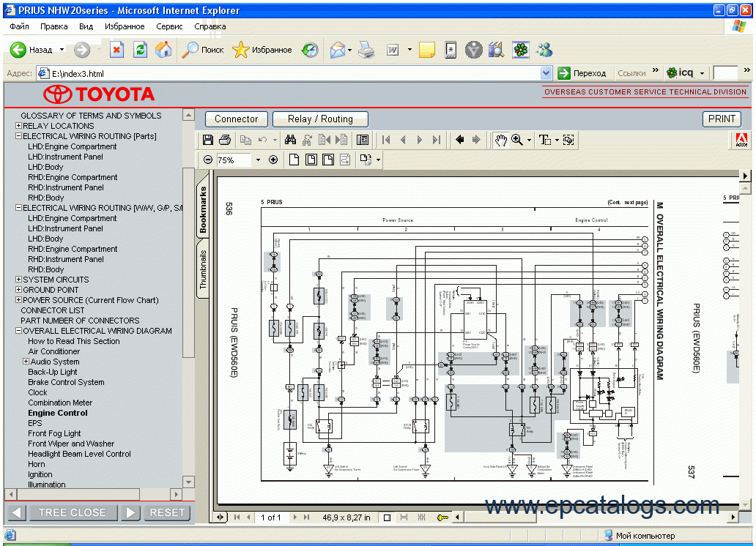Viewport: 756px width, 546px height.
Task: Click the rotate view icon
Action: tap(366, 160)
